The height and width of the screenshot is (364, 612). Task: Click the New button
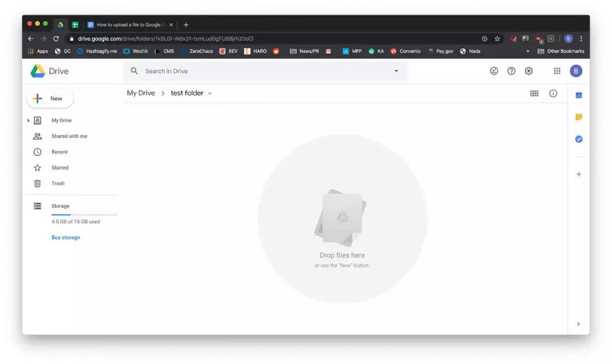[50, 98]
